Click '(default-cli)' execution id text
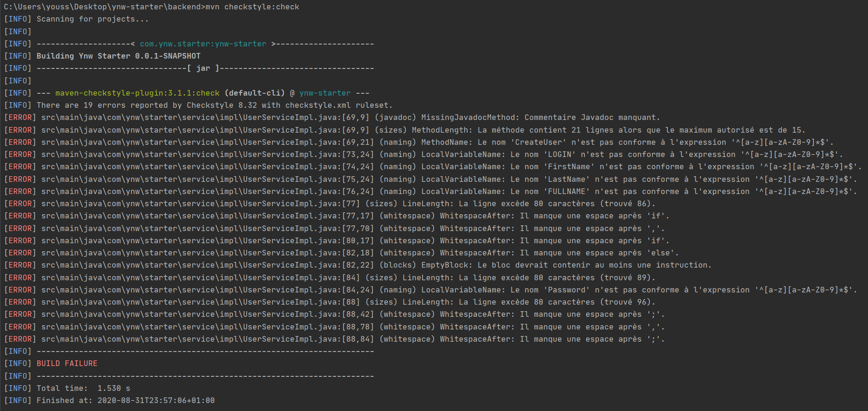The width and height of the screenshot is (868, 411). [x=255, y=93]
